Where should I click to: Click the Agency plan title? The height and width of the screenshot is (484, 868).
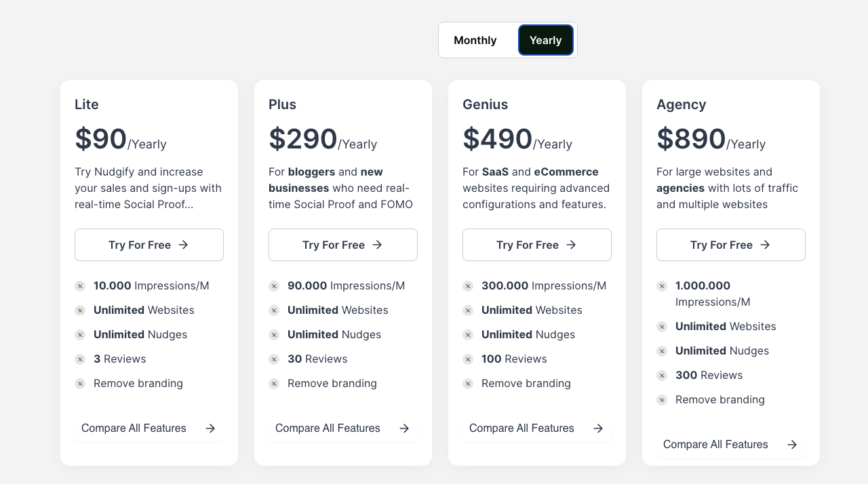click(x=682, y=104)
